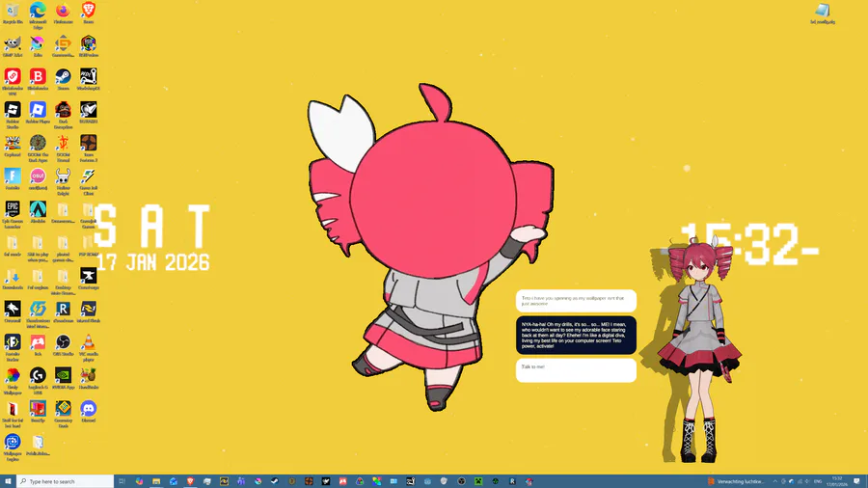Open Brave browser from the taskbar
Viewport: 868px width, 488px height.
(x=190, y=481)
